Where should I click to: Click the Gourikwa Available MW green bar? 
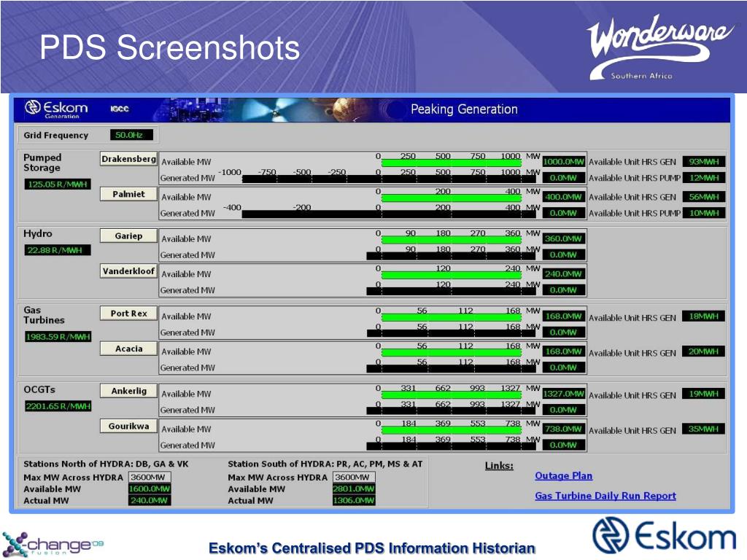451,430
